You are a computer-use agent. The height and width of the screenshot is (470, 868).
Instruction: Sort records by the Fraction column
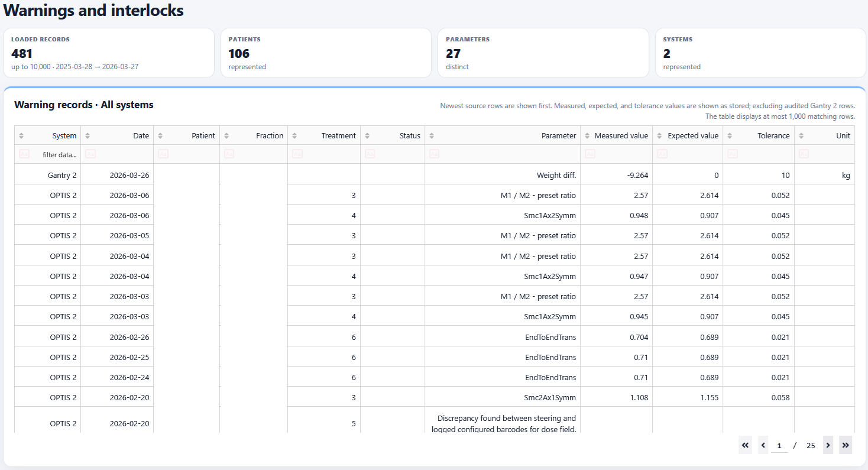click(x=226, y=135)
